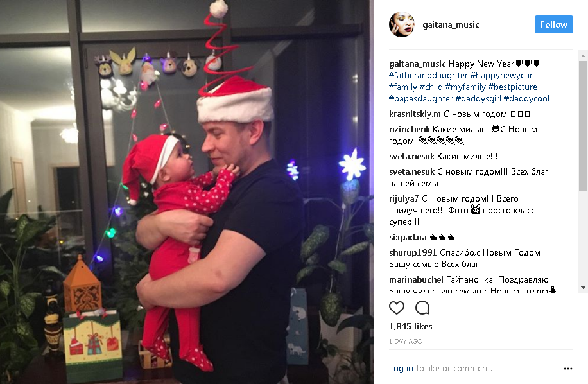Open the #happynewyear hashtag
The image size is (588, 384).
point(501,75)
